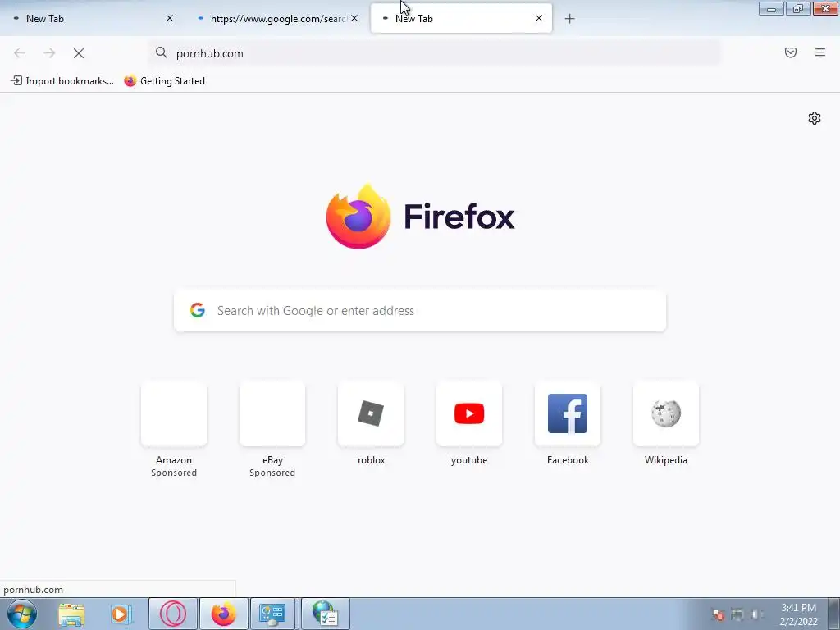This screenshot has height=630, width=840.
Task: Click the network icon in system tray
Action: point(737,614)
